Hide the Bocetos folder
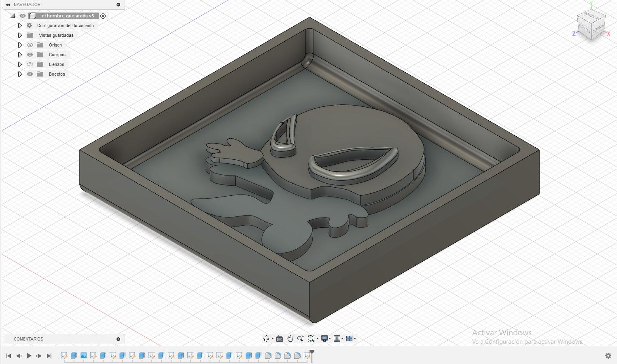Image resolution: width=617 pixels, height=364 pixels. click(x=30, y=74)
